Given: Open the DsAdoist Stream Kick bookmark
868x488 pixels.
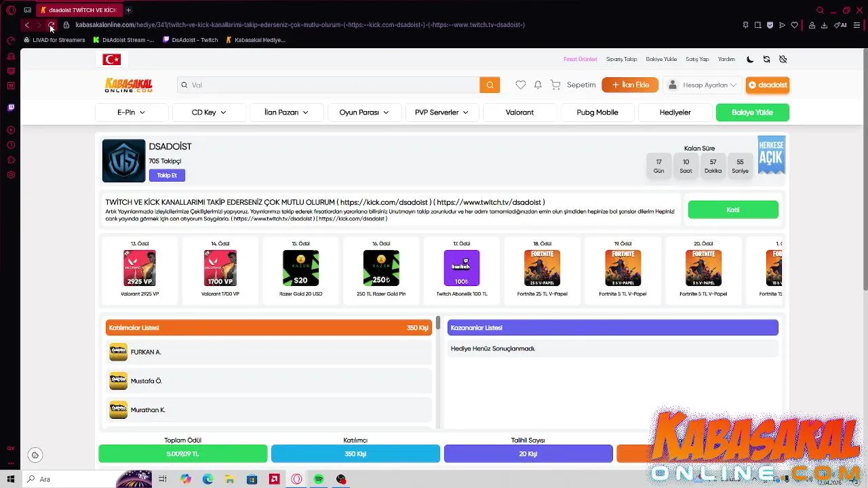Looking at the screenshot, I should (123, 40).
